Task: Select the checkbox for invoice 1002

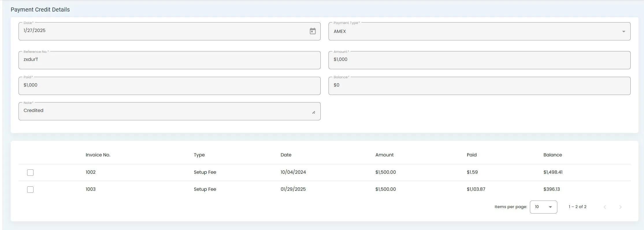Action: tap(30, 173)
